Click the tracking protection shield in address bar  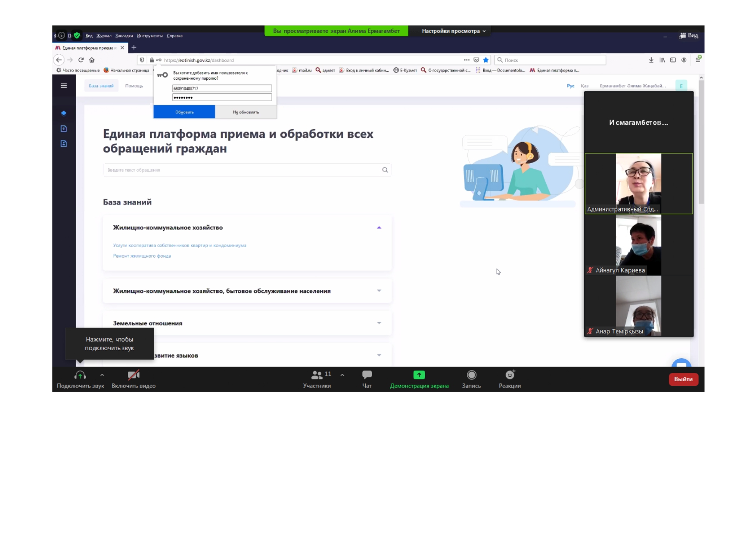(142, 60)
